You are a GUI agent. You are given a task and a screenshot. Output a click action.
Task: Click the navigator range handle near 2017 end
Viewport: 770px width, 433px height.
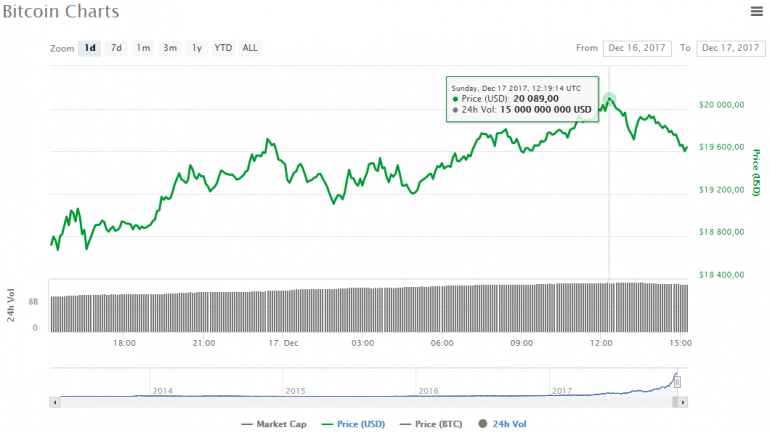click(677, 382)
